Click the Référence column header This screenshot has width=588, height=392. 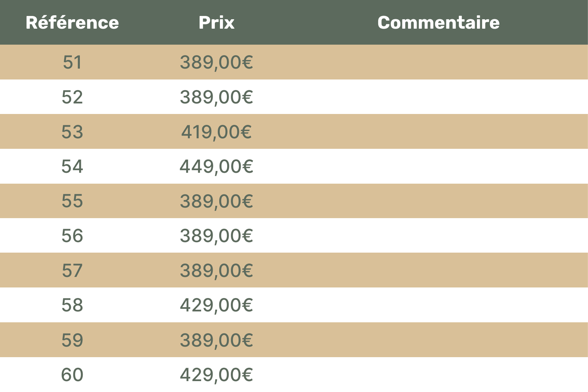(72, 23)
